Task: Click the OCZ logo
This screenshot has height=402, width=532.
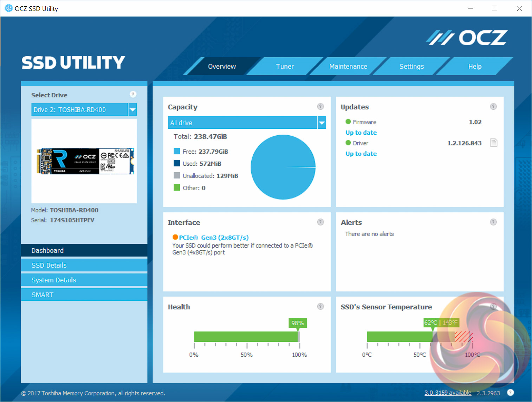Action: coord(467,38)
